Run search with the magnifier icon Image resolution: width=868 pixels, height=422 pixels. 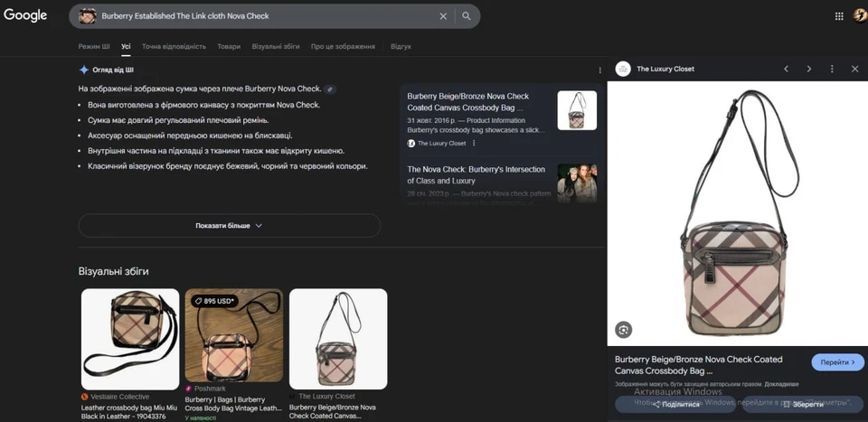[x=467, y=16]
